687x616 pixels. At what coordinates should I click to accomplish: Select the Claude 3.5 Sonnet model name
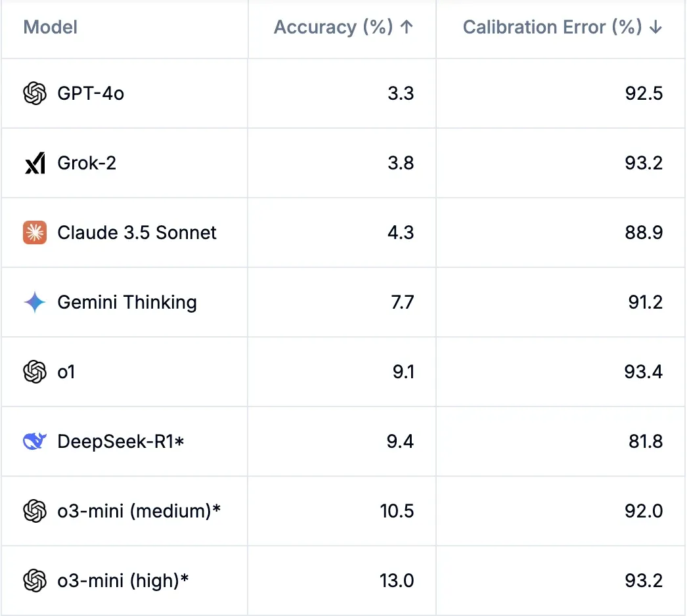(137, 232)
